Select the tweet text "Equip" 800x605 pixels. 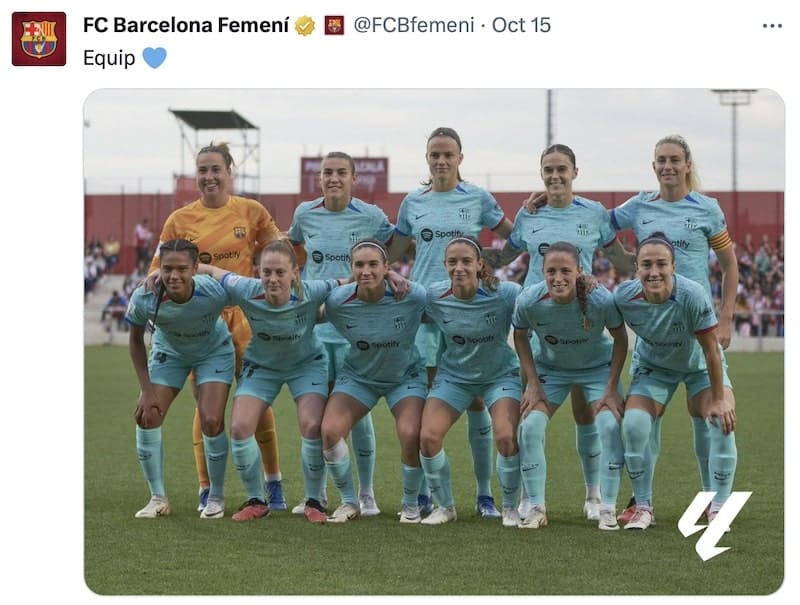tap(109, 58)
